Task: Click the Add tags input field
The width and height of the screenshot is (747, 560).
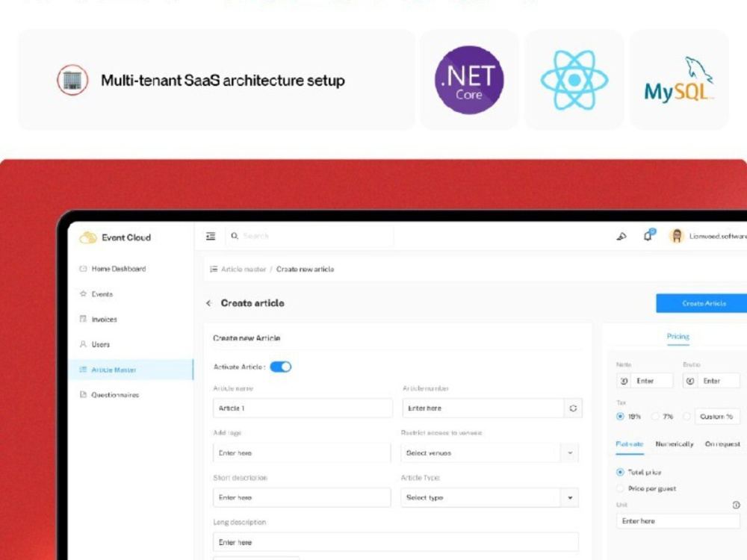Action: click(302, 453)
